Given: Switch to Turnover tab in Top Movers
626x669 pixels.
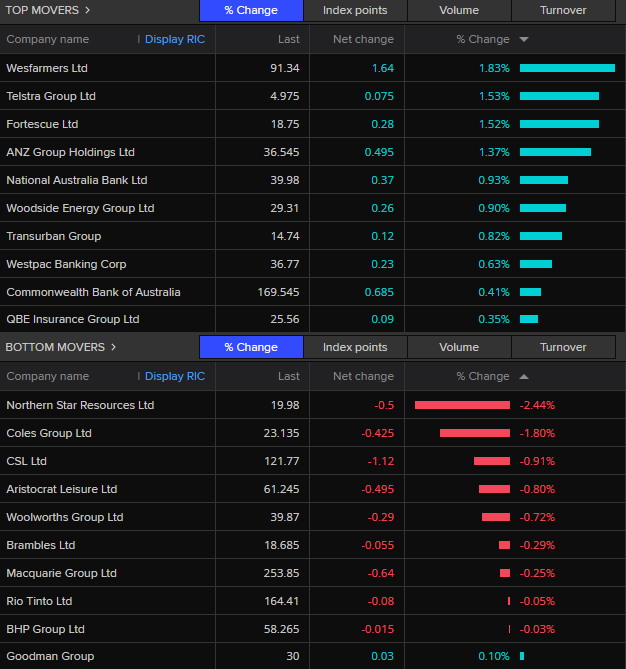Looking at the screenshot, I should [x=563, y=10].
